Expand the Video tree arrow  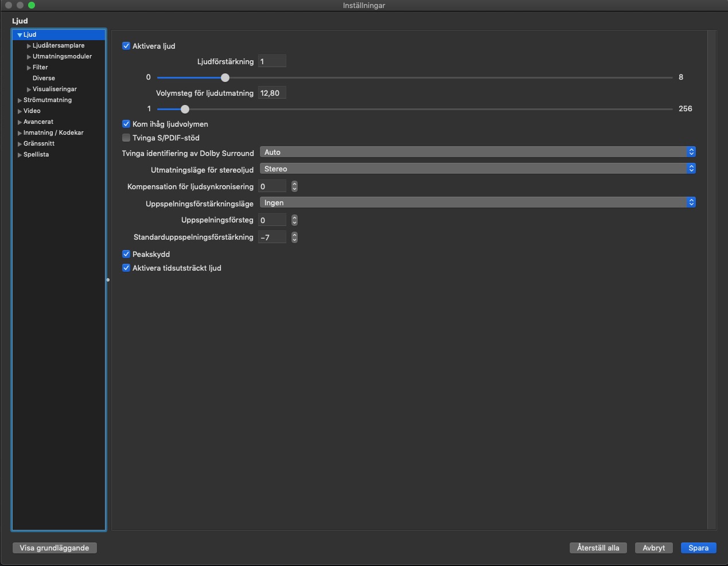tap(20, 111)
